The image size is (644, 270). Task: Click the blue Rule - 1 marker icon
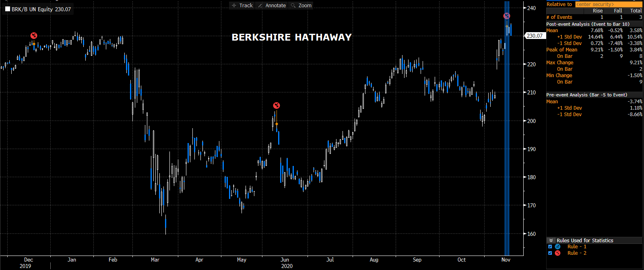tap(557, 247)
